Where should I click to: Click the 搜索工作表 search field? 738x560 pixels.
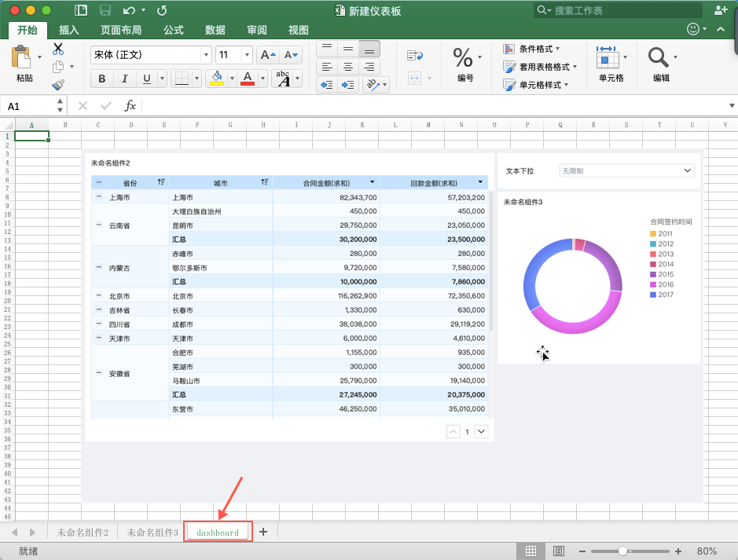(x=618, y=10)
